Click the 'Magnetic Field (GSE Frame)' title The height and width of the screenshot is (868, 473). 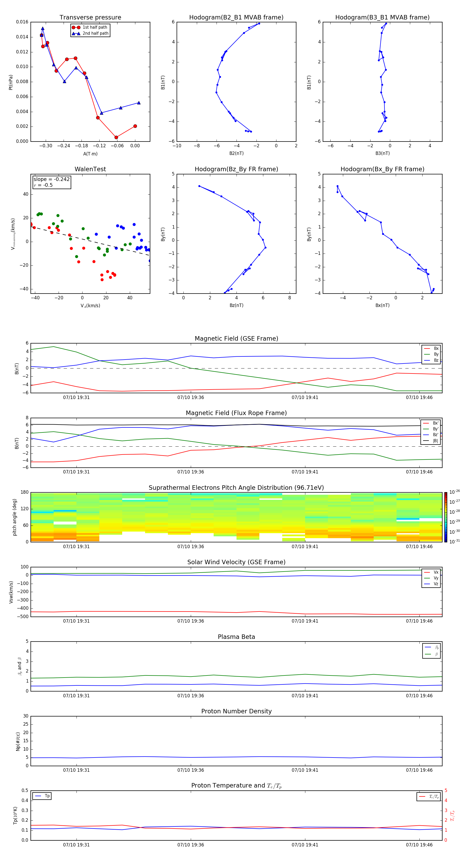tap(236, 339)
